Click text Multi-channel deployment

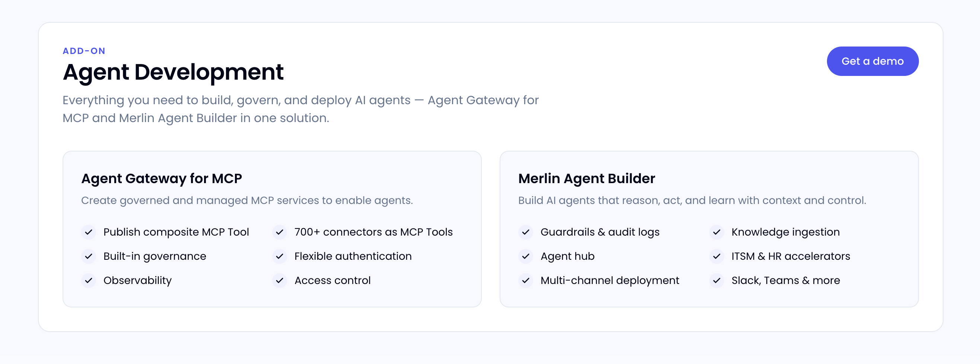(610, 281)
